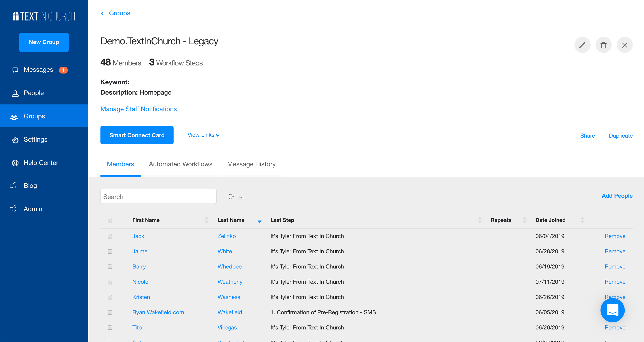Image resolution: width=644 pixels, height=342 pixels.
Task: Click the Admin thumbs-up icon
Action: click(x=13, y=208)
